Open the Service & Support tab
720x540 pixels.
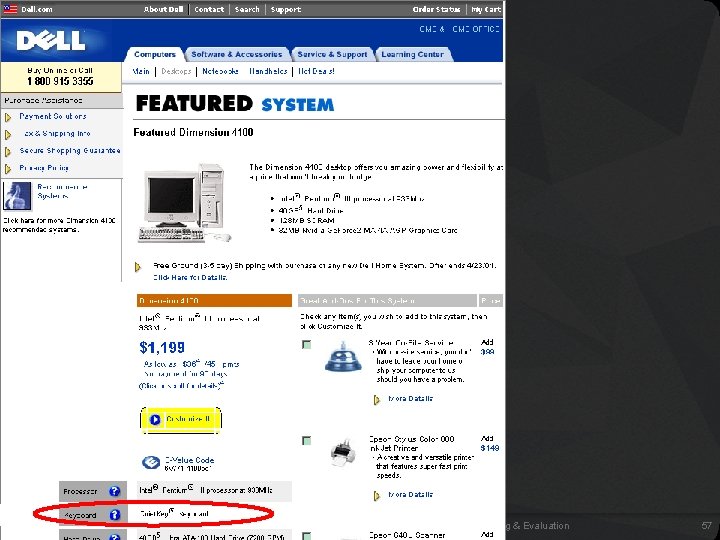click(x=332, y=54)
